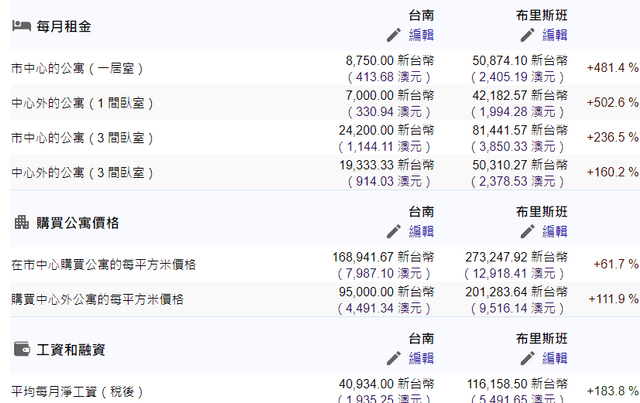Click the value 1,144.11 澳元

click(x=384, y=147)
